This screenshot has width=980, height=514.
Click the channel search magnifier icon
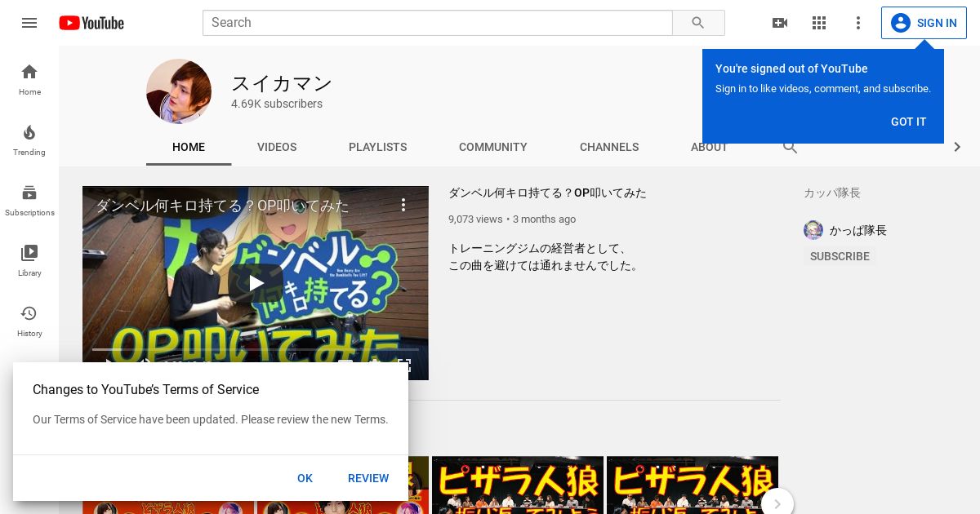790,147
